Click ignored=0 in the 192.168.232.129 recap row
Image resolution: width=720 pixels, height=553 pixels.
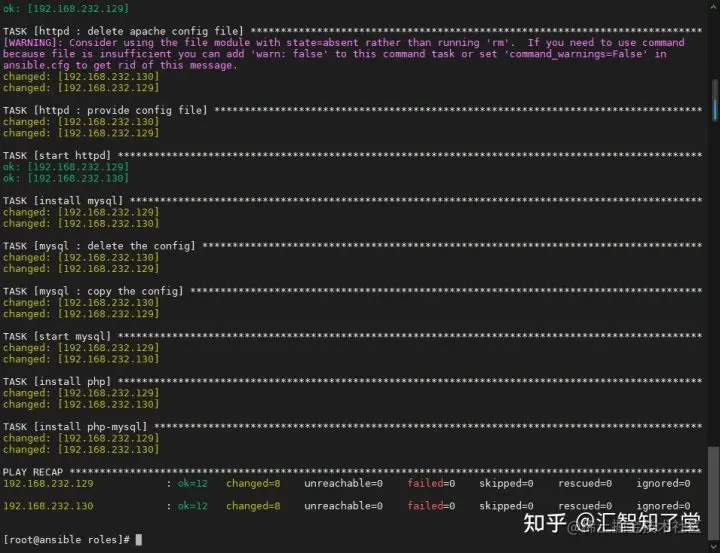click(663, 483)
